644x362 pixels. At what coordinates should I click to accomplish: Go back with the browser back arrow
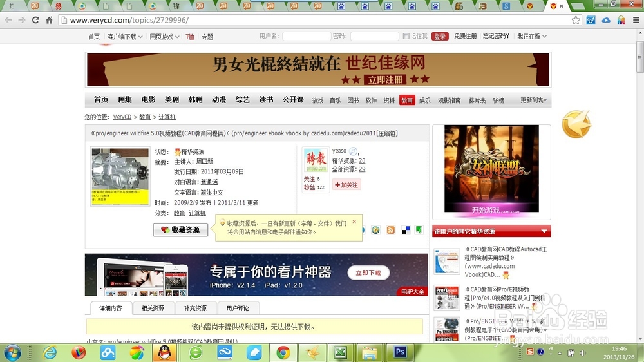[8, 20]
